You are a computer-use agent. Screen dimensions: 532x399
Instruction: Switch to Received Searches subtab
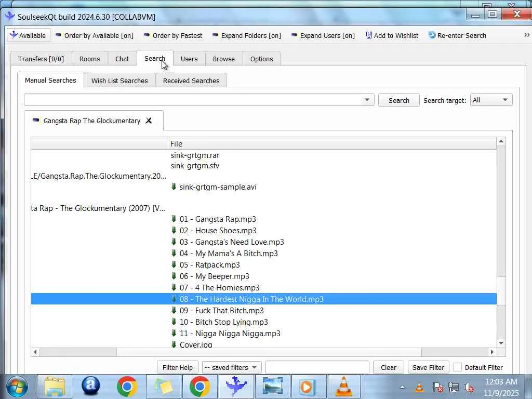(191, 81)
